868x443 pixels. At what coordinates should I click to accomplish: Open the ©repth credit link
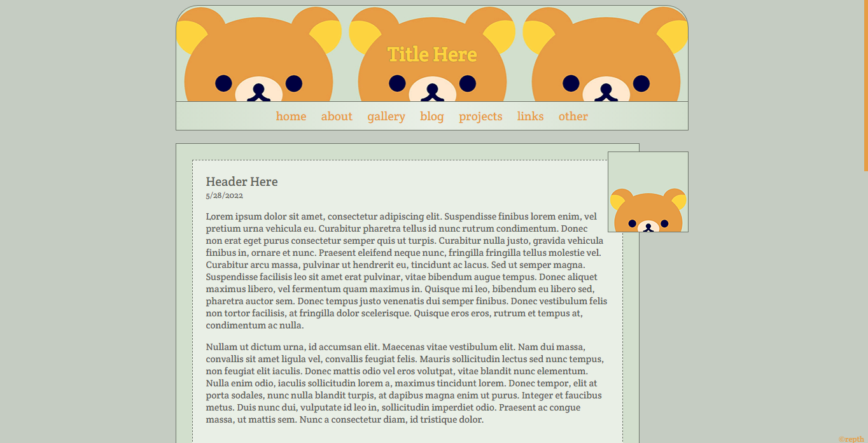click(851, 439)
